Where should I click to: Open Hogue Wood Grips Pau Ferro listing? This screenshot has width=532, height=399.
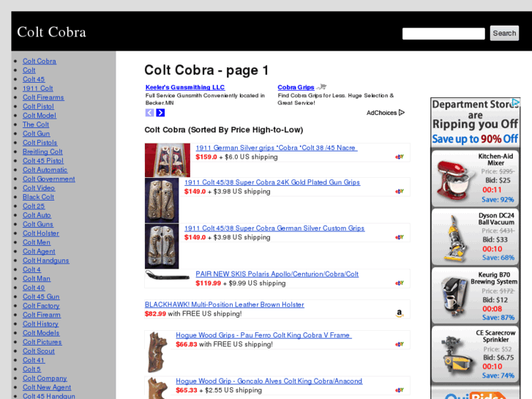[263, 335]
